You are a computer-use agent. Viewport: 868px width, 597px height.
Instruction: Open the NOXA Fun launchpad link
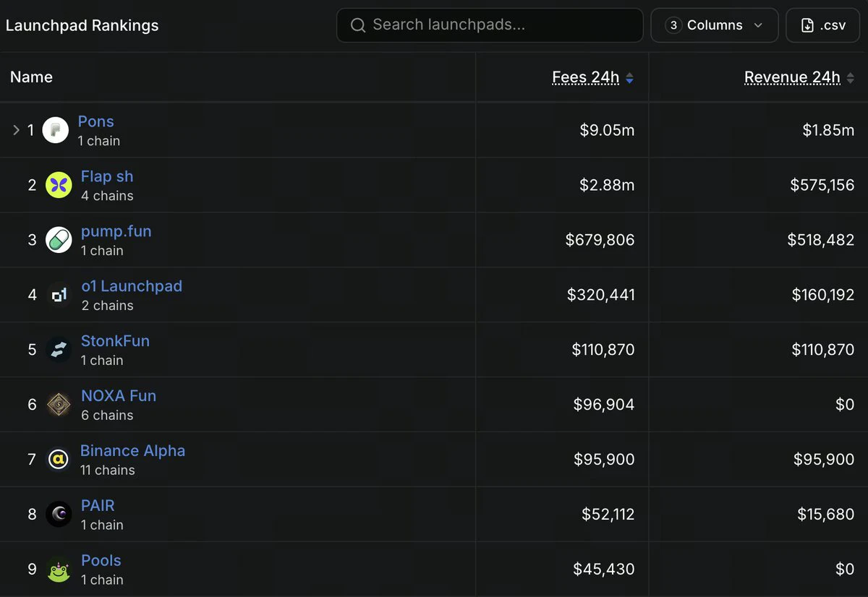click(x=119, y=396)
